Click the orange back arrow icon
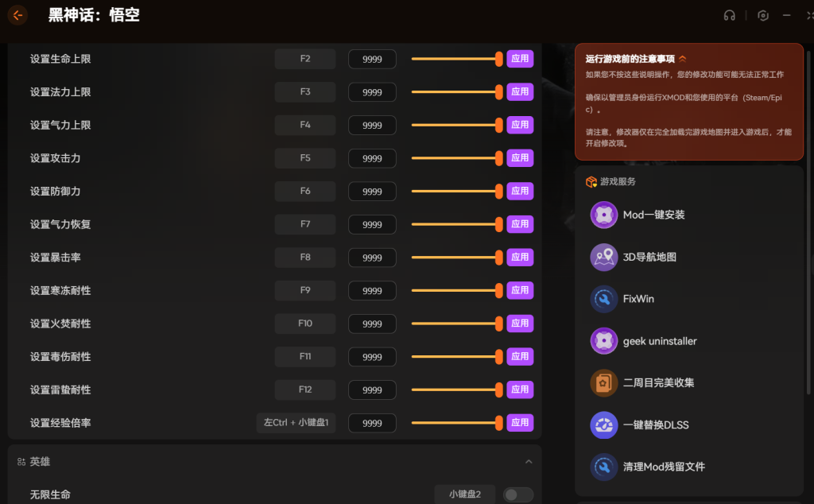This screenshot has height=504, width=814. tap(17, 15)
